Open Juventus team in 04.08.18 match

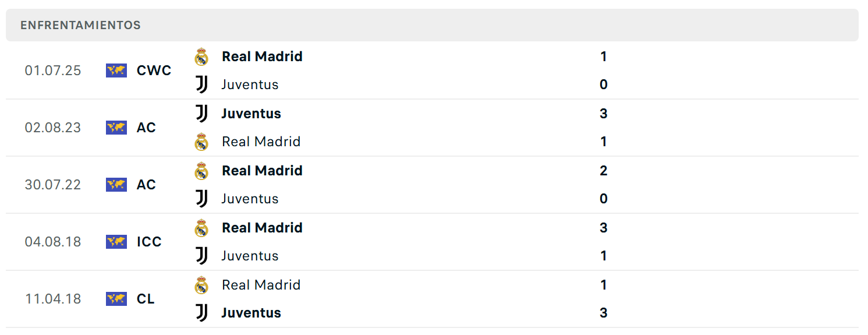[x=250, y=256]
